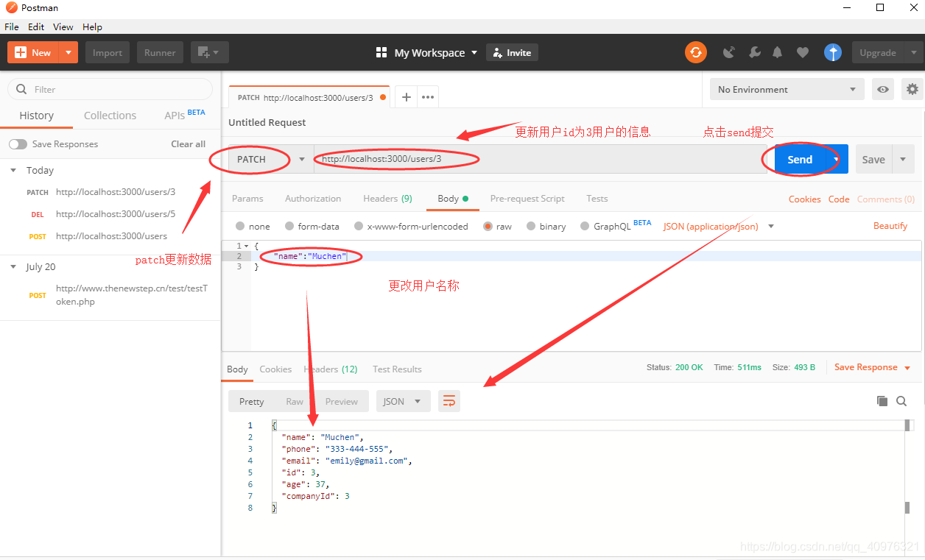Open the wrench settings icon
This screenshot has width=925, height=560.
click(x=754, y=52)
